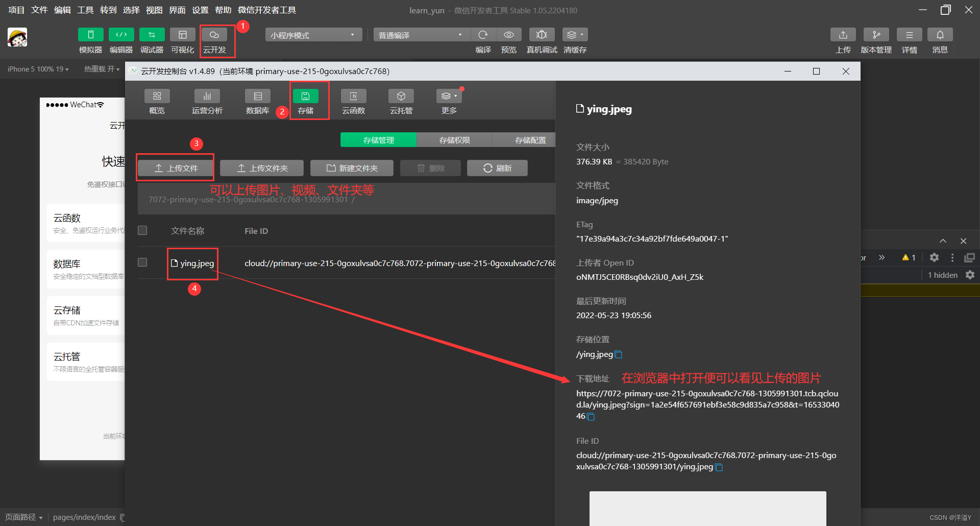Open the Tools (工具) menu
Viewport: 980px width, 526px height.
pyautogui.click(x=85, y=10)
